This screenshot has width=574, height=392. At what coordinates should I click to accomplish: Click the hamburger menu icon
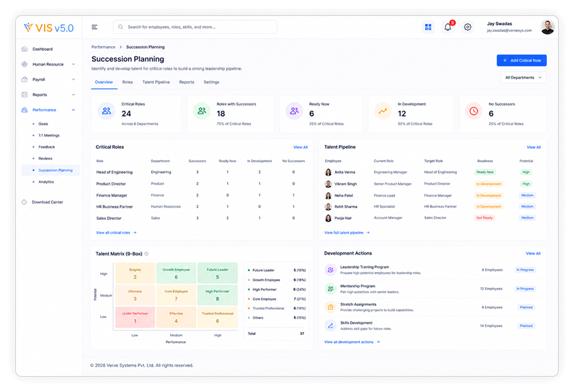pyautogui.click(x=94, y=27)
